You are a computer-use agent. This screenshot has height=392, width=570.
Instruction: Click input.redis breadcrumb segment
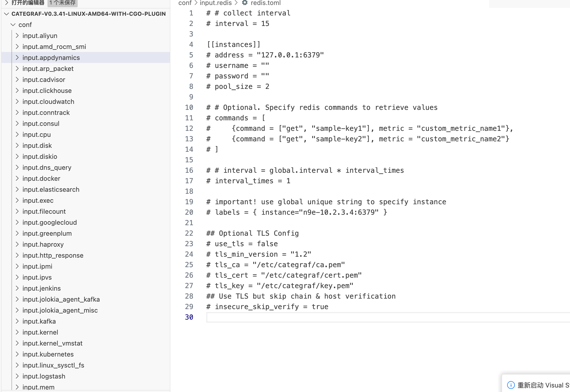point(216,3)
